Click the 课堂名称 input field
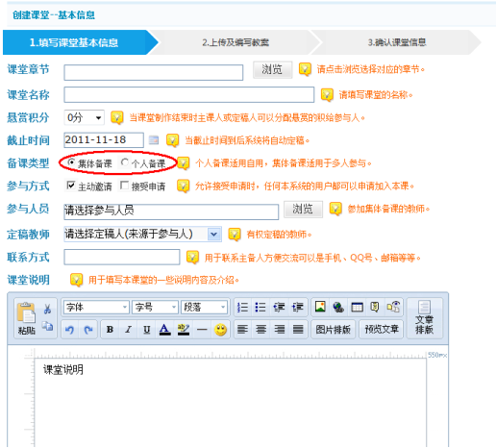 (x=188, y=95)
